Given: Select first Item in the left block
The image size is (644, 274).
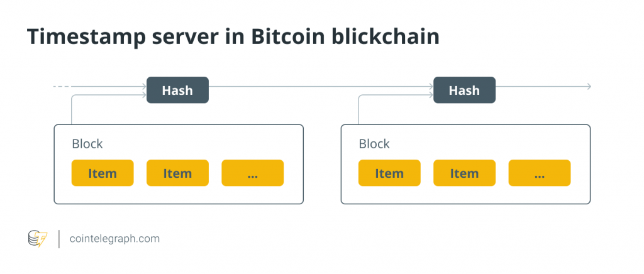Looking at the screenshot, I should point(103,173).
